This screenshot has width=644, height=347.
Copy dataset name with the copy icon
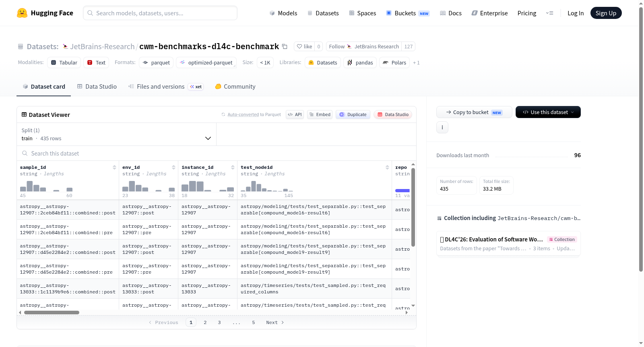click(285, 46)
